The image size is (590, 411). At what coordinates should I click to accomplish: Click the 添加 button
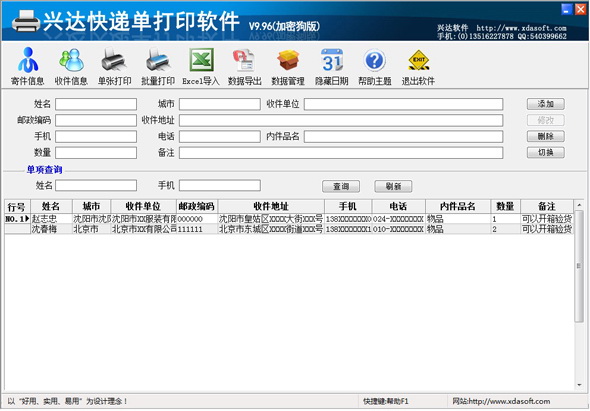pos(546,104)
